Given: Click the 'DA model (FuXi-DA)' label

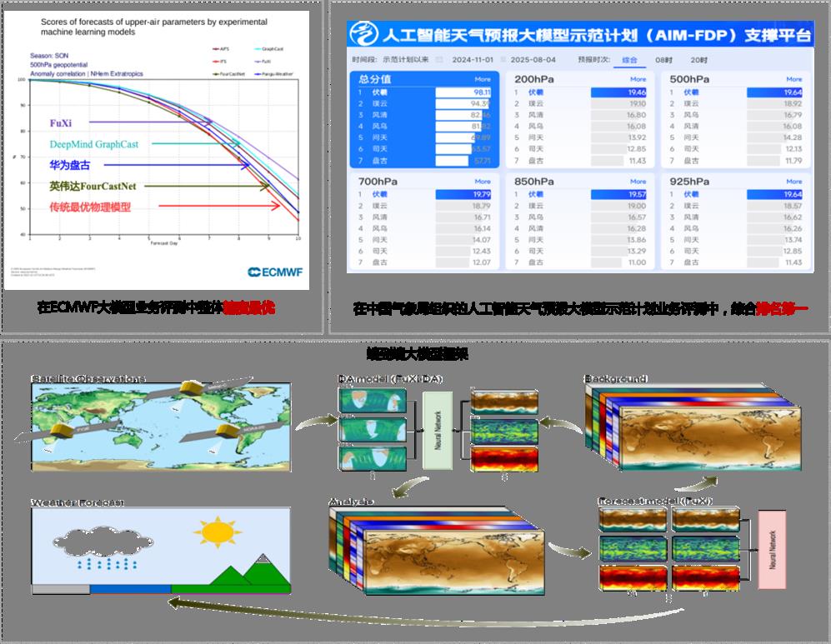Looking at the screenshot, I should [390, 379].
